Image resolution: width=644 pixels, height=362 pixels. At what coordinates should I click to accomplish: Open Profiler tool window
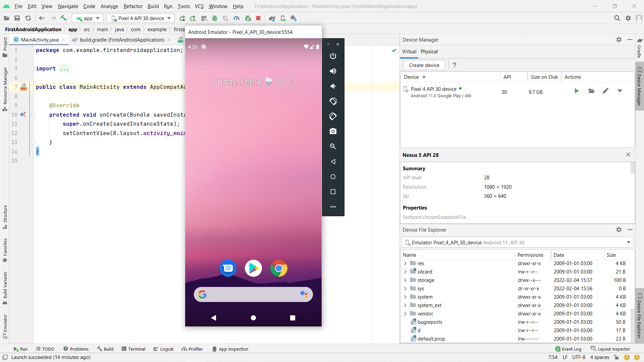(x=192, y=349)
